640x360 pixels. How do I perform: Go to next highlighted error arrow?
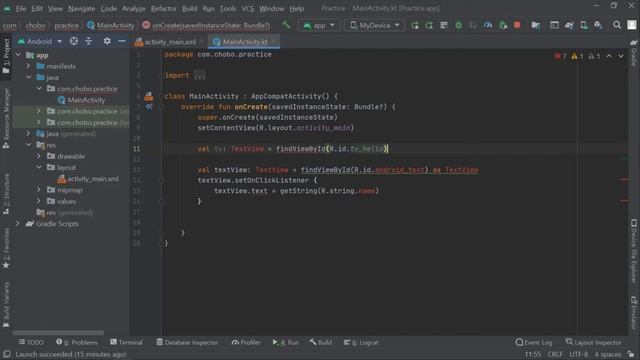tap(621, 56)
